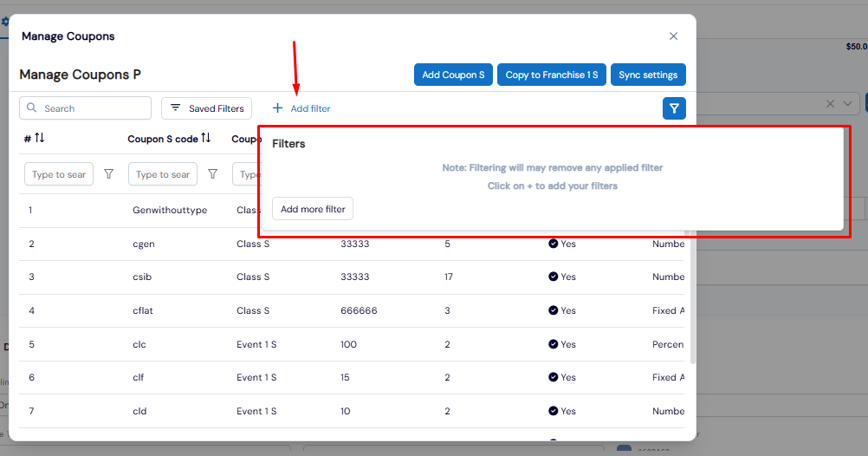Close the Manage Coupons dialog
The width and height of the screenshot is (868, 456).
pyautogui.click(x=673, y=36)
